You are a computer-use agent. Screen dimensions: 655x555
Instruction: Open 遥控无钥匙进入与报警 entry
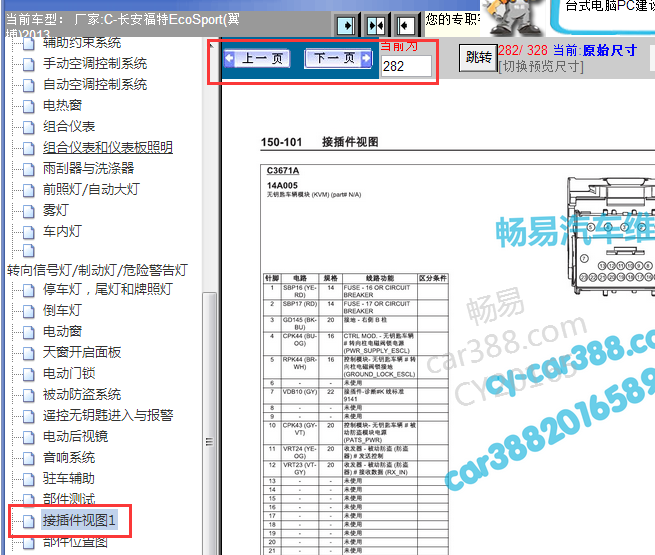[x=108, y=415]
